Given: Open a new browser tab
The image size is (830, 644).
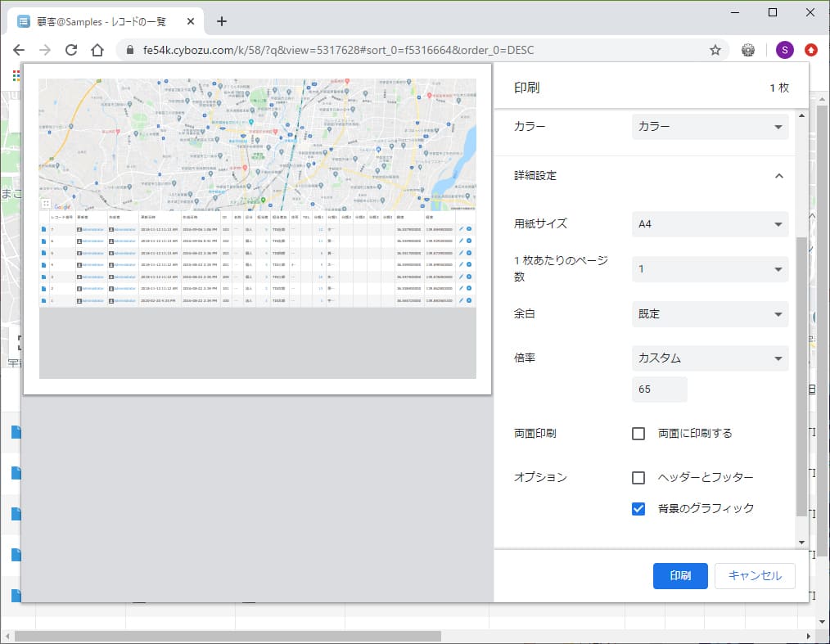Looking at the screenshot, I should [x=221, y=21].
